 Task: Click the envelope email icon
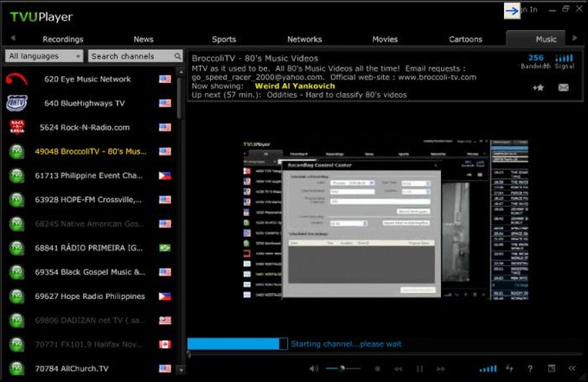pos(563,87)
